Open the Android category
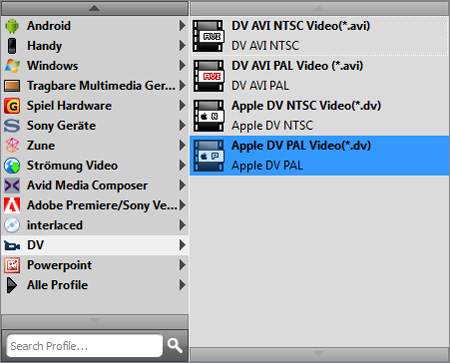Screen dimensions: 450x363 (95, 26)
